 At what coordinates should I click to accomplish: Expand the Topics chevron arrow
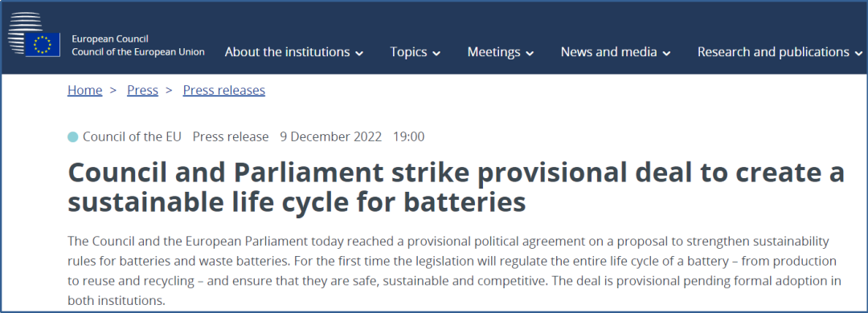tap(436, 54)
